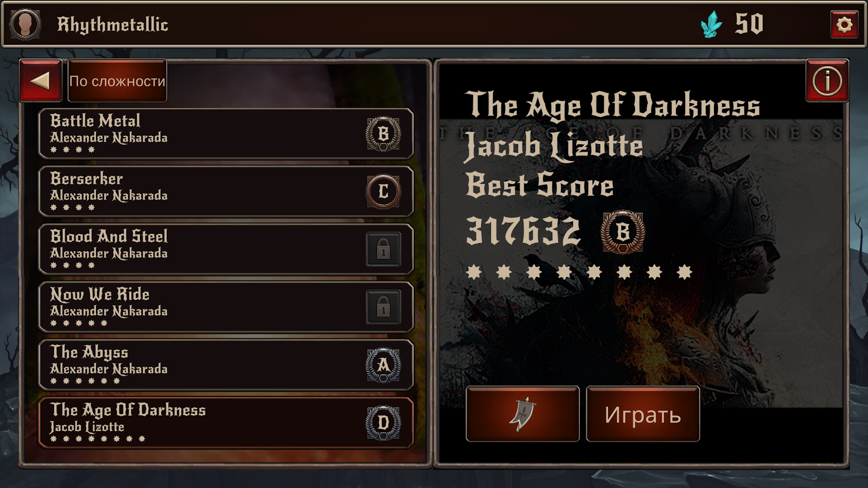Select the Berserker song entry

tap(226, 191)
